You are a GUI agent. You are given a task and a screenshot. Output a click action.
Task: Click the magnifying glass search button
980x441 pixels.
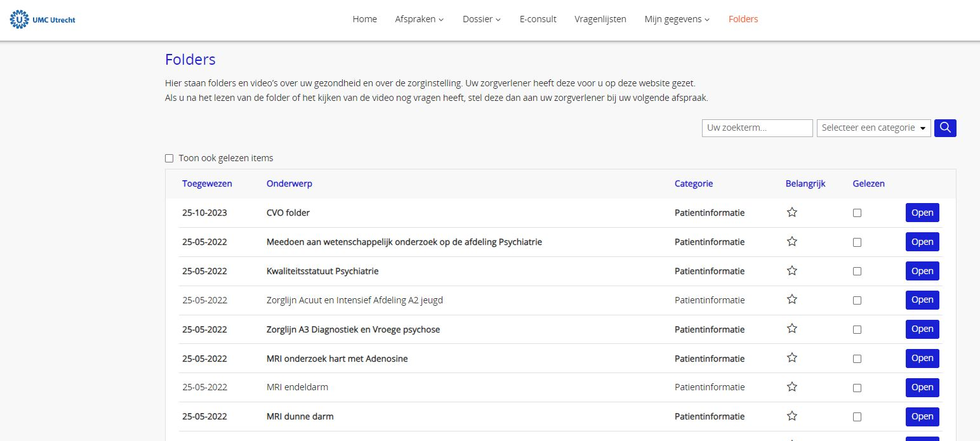pos(945,128)
